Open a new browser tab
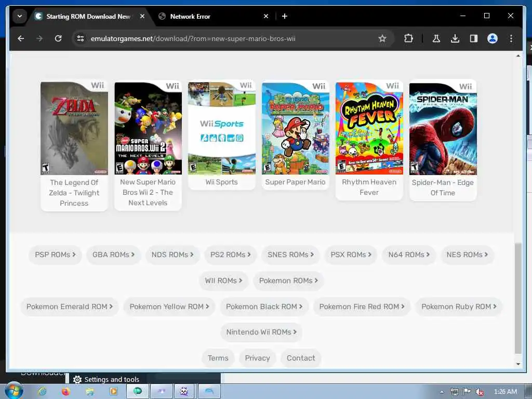Viewport: 532px width, 399px height. click(285, 16)
